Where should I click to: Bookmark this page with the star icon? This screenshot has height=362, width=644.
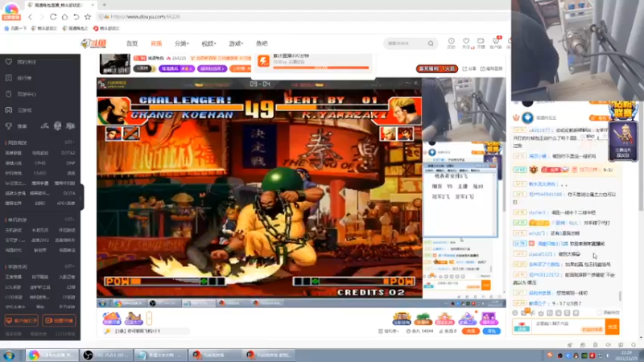click(88, 17)
